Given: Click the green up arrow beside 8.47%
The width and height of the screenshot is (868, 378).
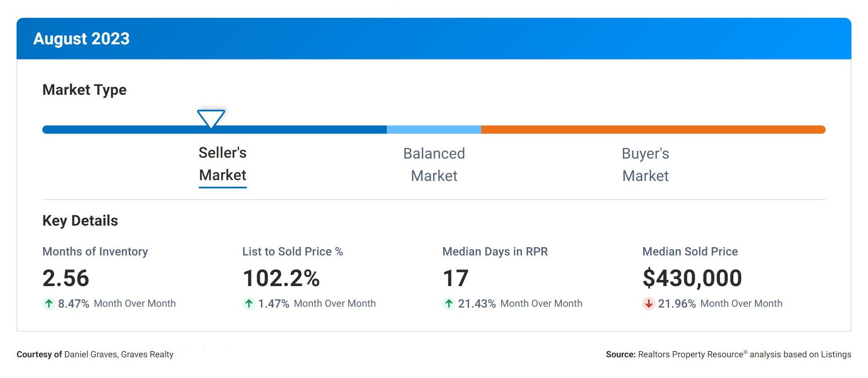Looking at the screenshot, I should [48, 303].
